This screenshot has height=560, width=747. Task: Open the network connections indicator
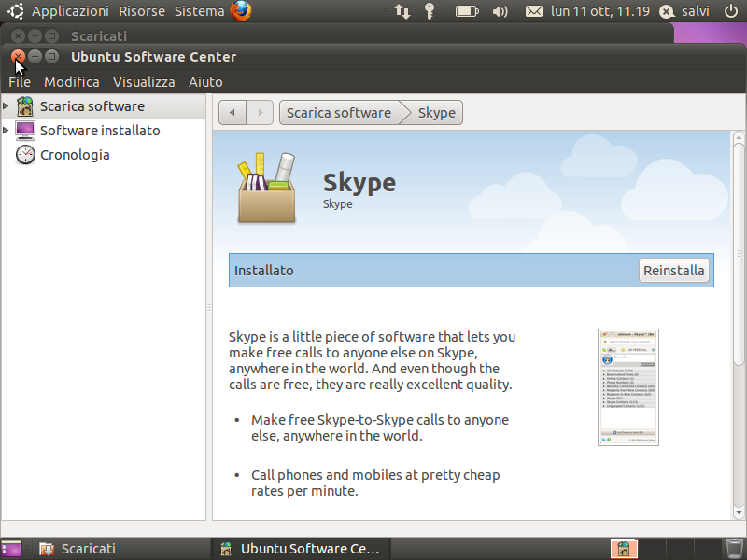[402, 11]
